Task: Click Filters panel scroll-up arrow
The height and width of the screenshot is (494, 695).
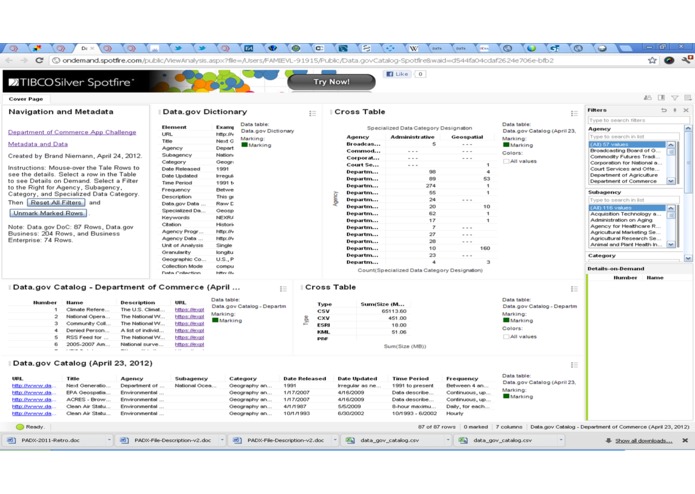Action: point(688,128)
